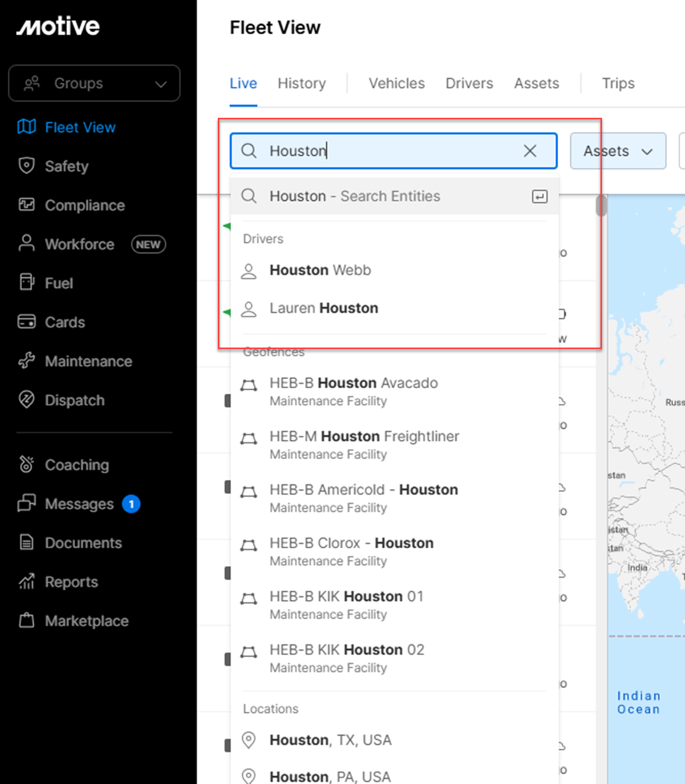685x784 pixels.
Task: Switch to the Drivers tab
Action: pyautogui.click(x=469, y=83)
